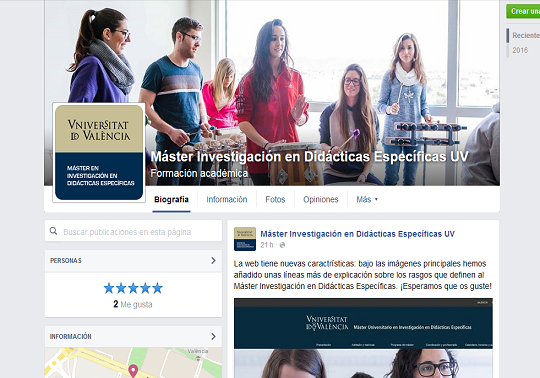
Task: Open the shared website preview image
Action: click(x=363, y=338)
